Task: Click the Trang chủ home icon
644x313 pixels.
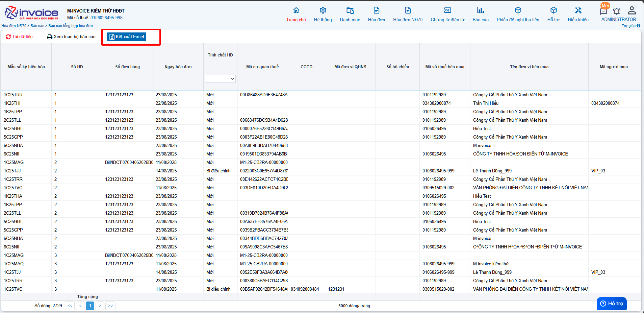Action: (x=296, y=10)
